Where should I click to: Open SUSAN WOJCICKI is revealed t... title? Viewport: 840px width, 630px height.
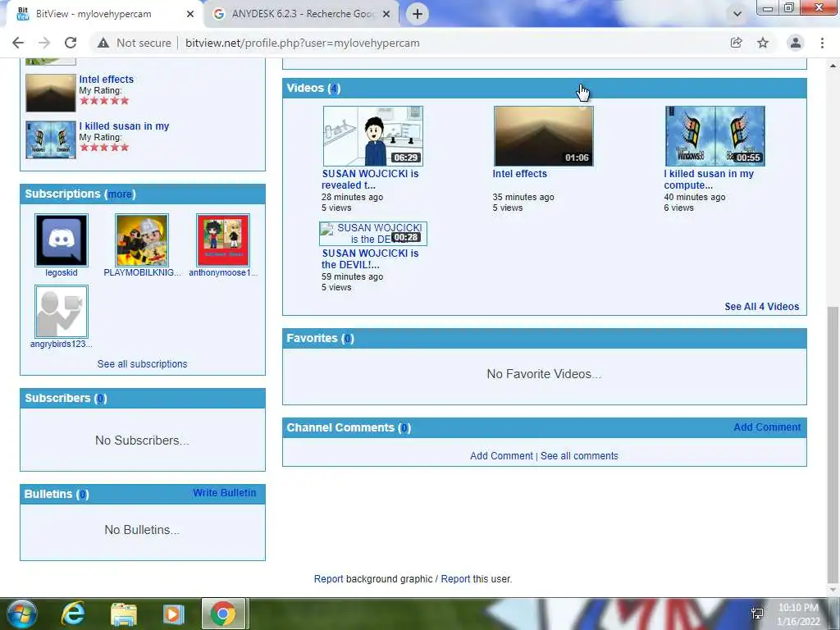(370, 180)
